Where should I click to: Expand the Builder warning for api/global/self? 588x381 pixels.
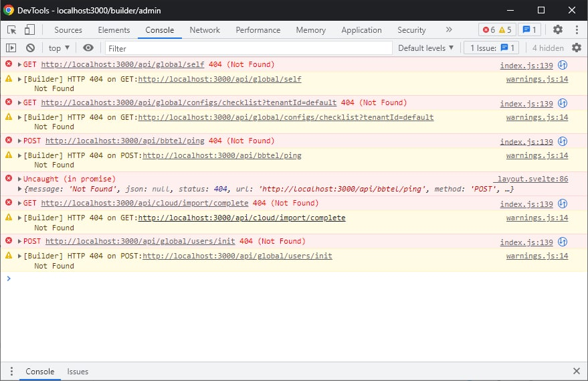pos(19,79)
